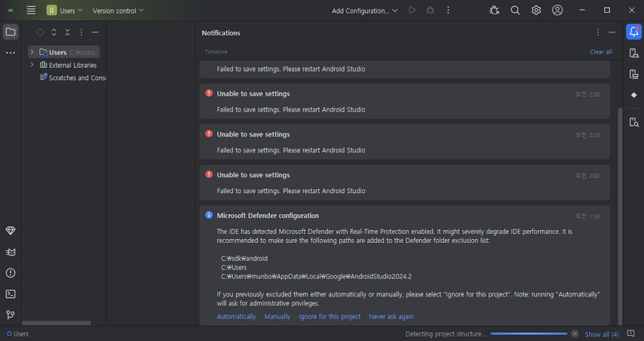The height and width of the screenshot is (341, 644).
Task: Click the Sync/Attach debugger icon
Action: tap(494, 11)
